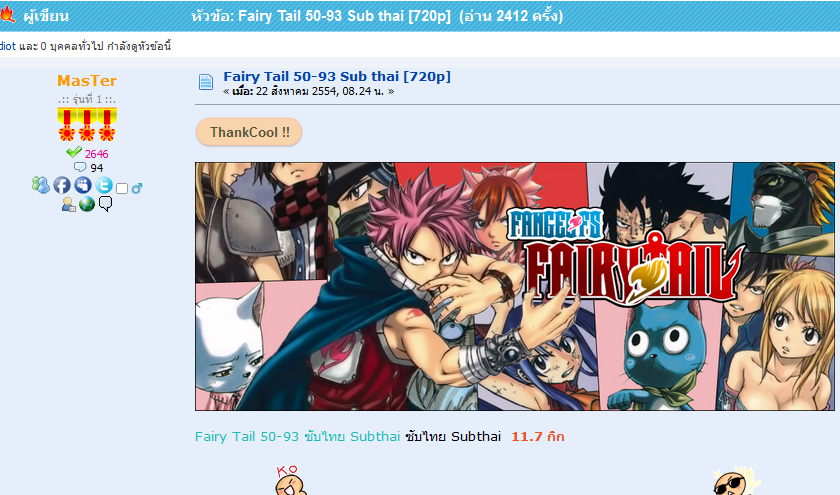Image resolution: width=840 pixels, height=495 pixels.
Task: Visit MasTer's Facebook profile icon
Action: click(x=62, y=185)
